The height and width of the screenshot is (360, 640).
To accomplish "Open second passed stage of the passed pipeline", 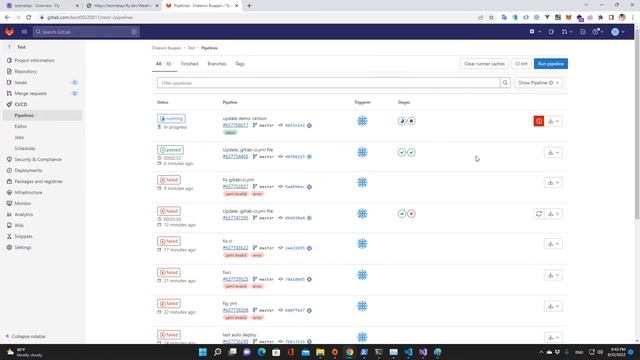I will click(411, 152).
